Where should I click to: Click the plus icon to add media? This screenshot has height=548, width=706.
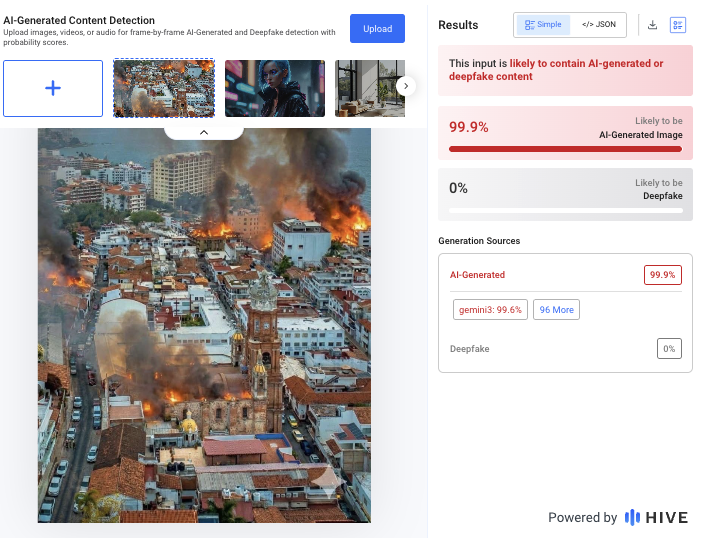tap(53, 88)
